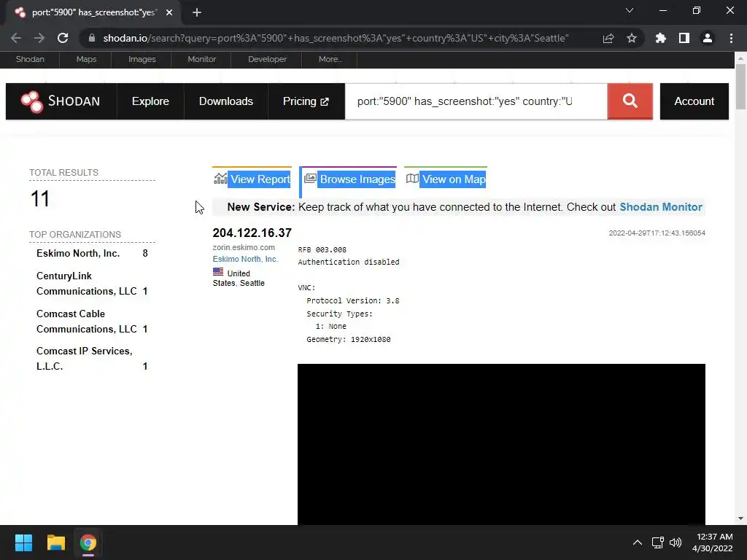747x560 pixels.
Task: Open File Explorer from taskbar
Action: click(x=55, y=542)
